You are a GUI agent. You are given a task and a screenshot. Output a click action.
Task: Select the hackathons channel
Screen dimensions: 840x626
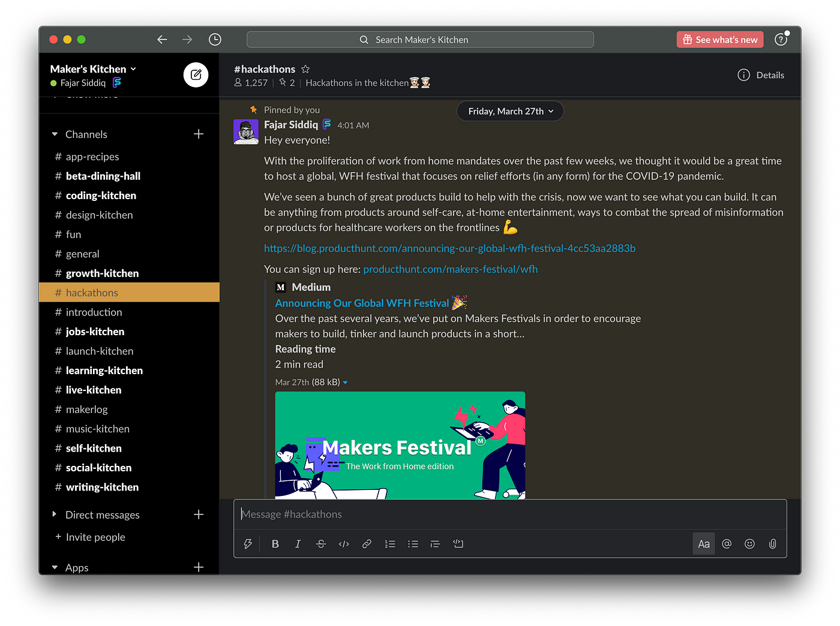129,293
